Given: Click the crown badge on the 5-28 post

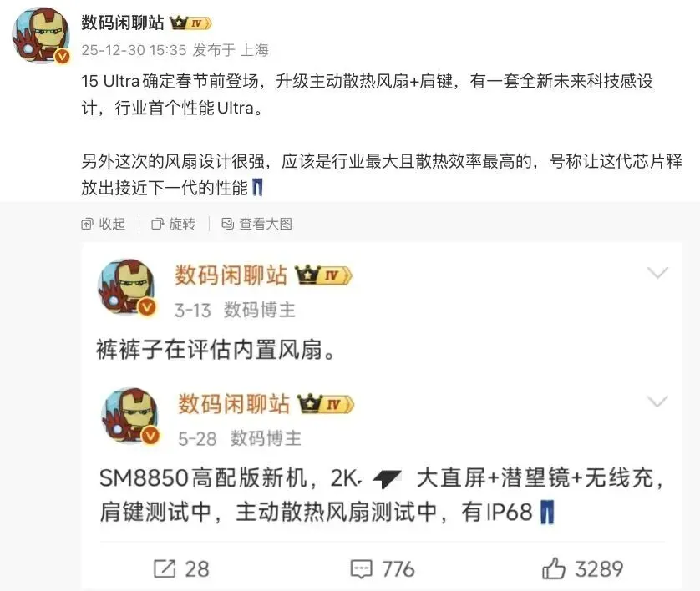Looking at the screenshot, I should 326,404.
